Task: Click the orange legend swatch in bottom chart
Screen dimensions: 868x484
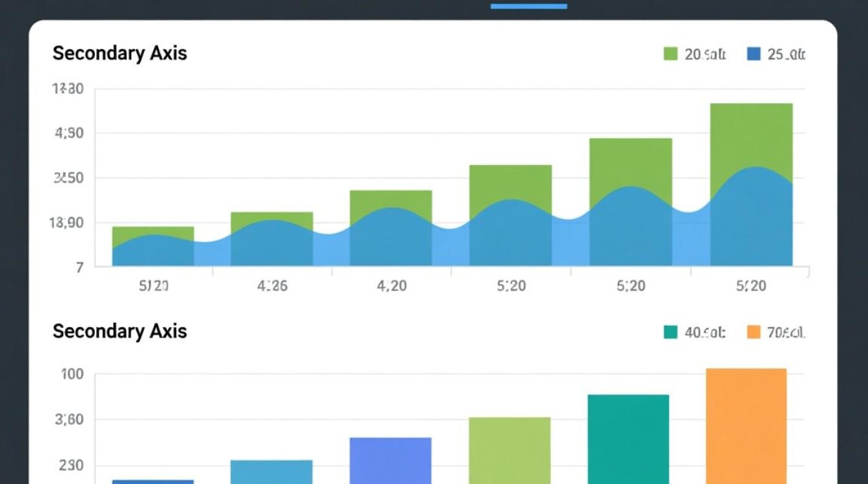Action: (753, 332)
